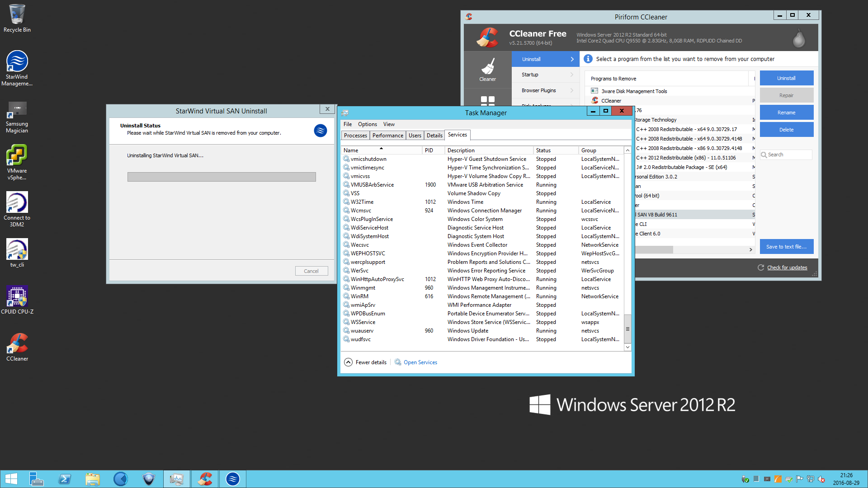Screen dimensions: 868x488
Task: Launch CCleaner from the desktop shortcut
Action: [x=17, y=347]
